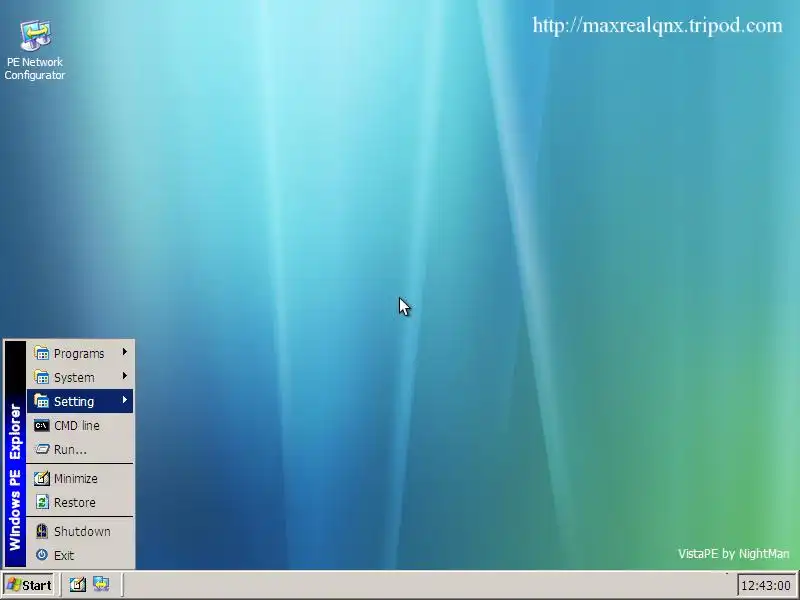
Task: Click the Minimize icon in the menu
Action: (x=41, y=478)
